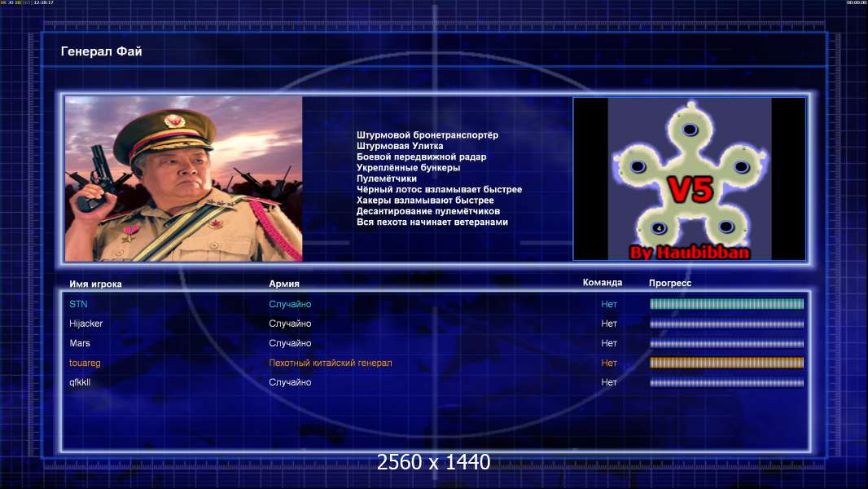Click STN's team value 'Нет'
Viewport: 868px width, 489px height.
[x=609, y=304]
